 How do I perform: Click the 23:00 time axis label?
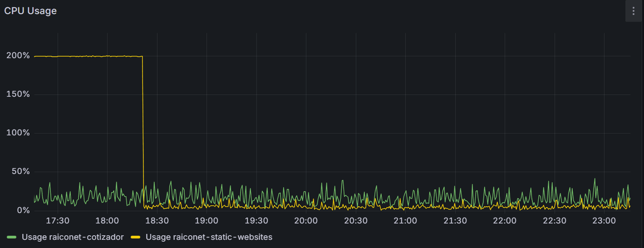[604, 221]
